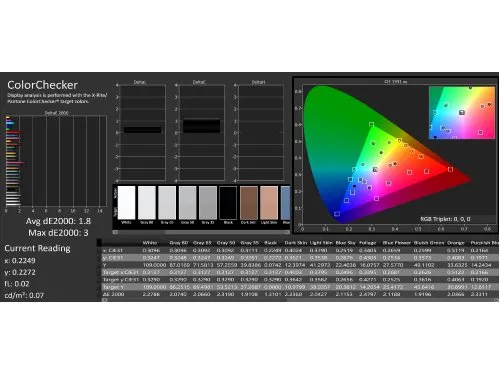The height and width of the screenshot is (375, 500).
Task: Click the zoomed gamut inset chart
Action: click(x=462, y=113)
